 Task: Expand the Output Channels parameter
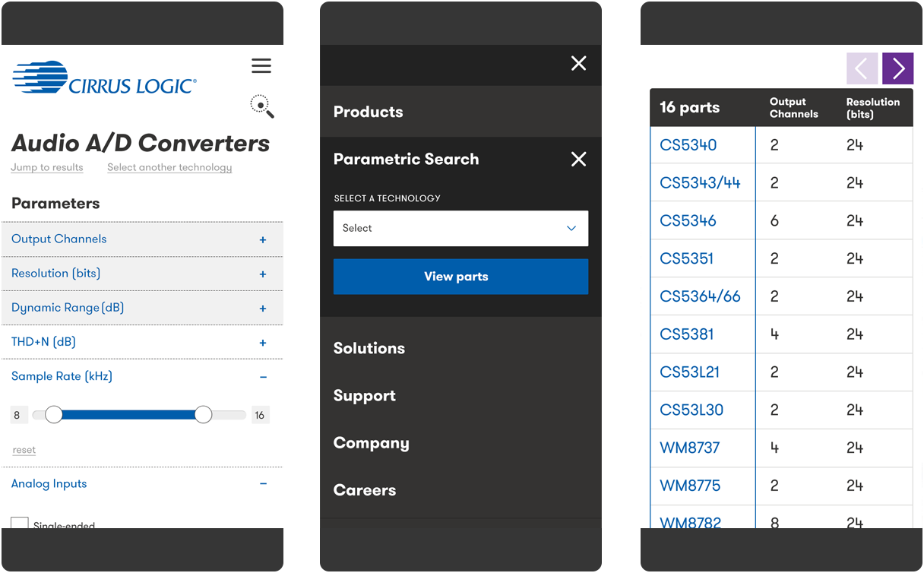[263, 239]
